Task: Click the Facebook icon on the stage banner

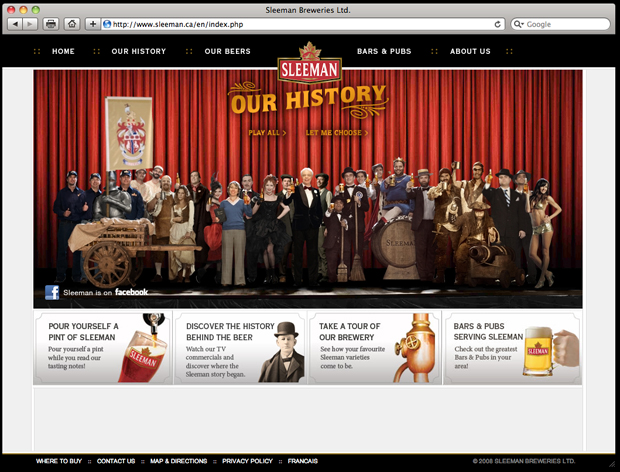Action: click(x=52, y=293)
